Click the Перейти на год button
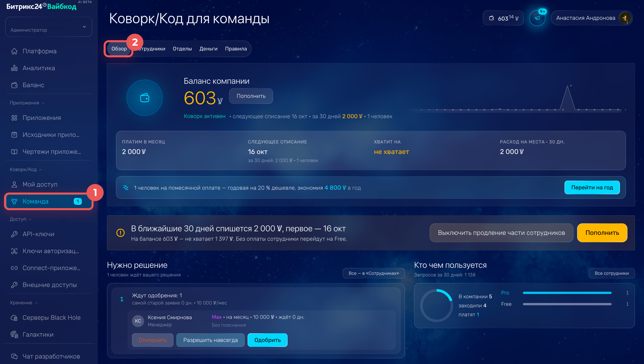Viewport: 644px width, 364px height. [x=592, y=188]
